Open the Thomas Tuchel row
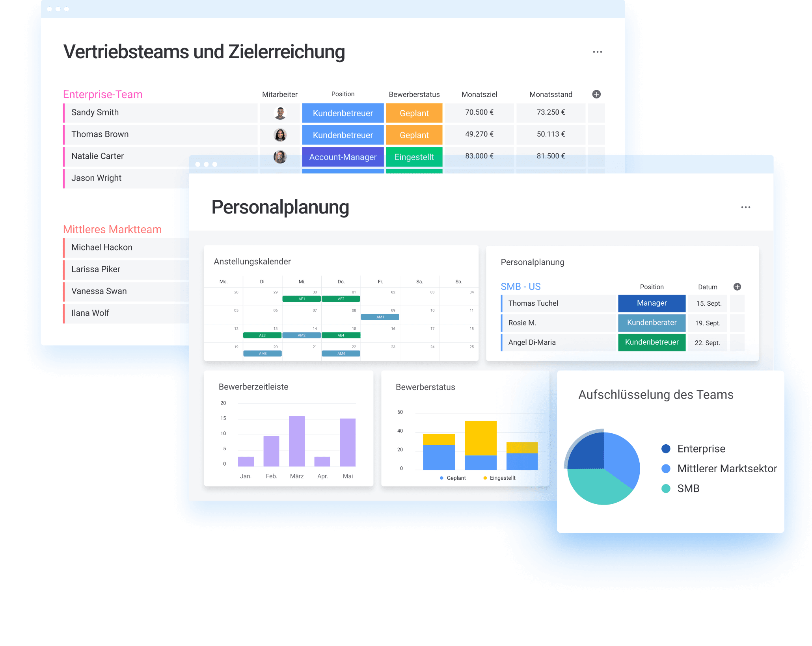Image resolution: width=812 pixels, height=646 pixels. (x=558, y=303)
